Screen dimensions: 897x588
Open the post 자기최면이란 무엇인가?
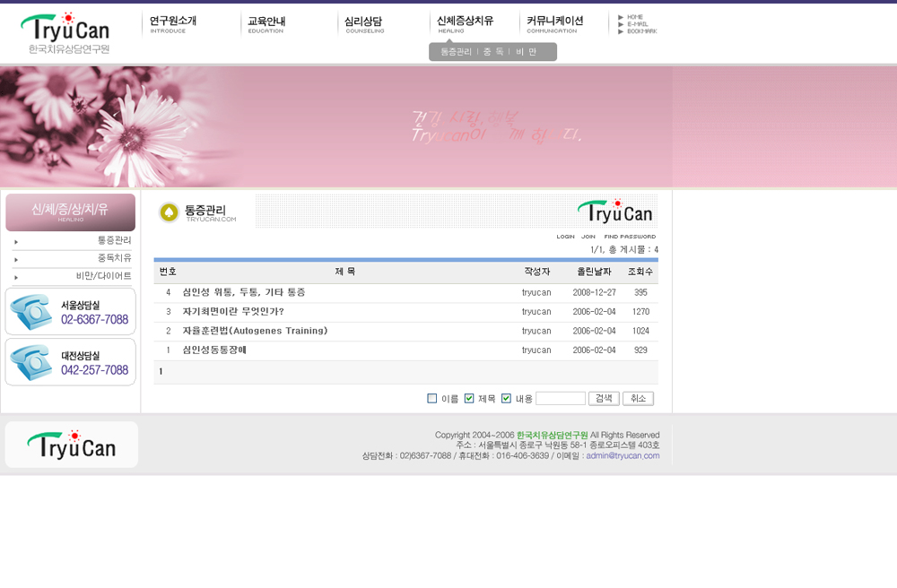(233, 312)
